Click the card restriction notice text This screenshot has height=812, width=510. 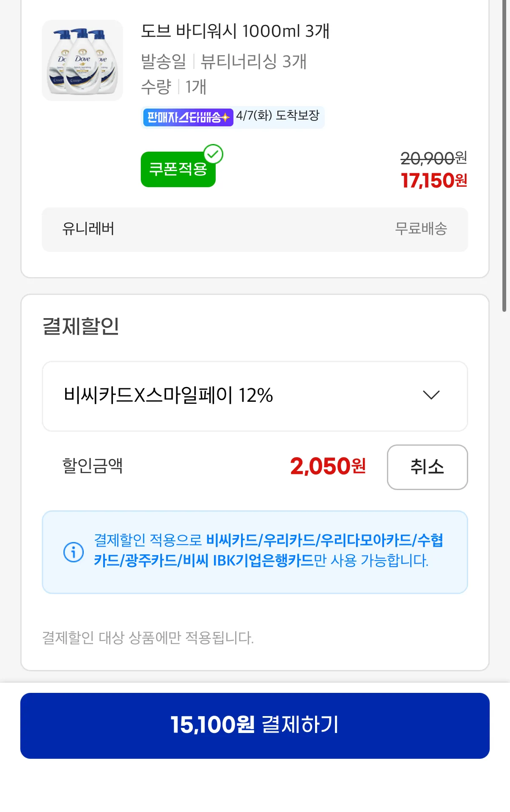pos(268,550)
